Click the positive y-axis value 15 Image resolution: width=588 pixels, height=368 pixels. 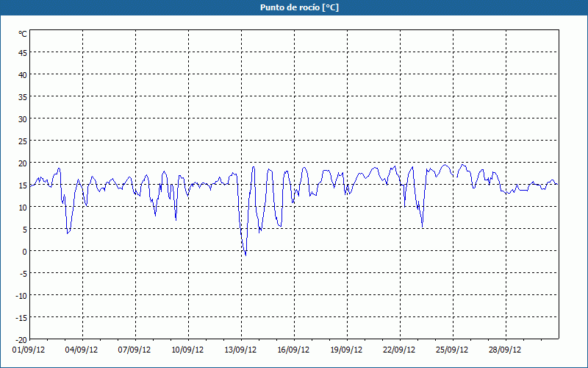pyautogui.click(x=23, y=185)
